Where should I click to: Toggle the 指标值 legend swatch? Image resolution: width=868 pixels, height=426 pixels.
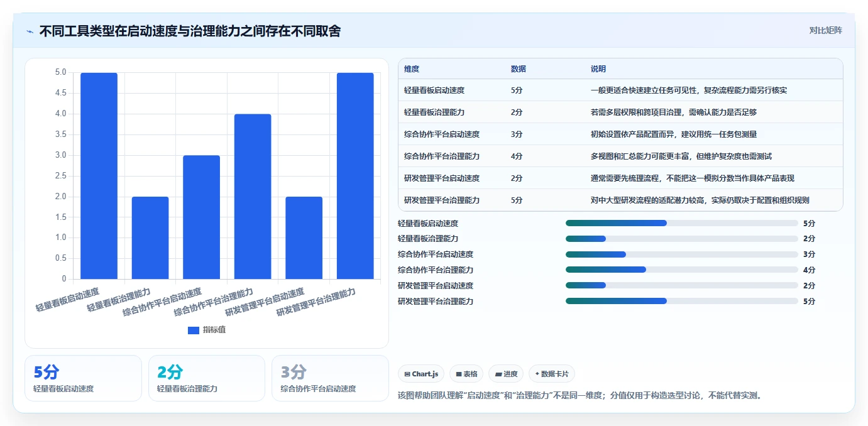click(194, 330)
